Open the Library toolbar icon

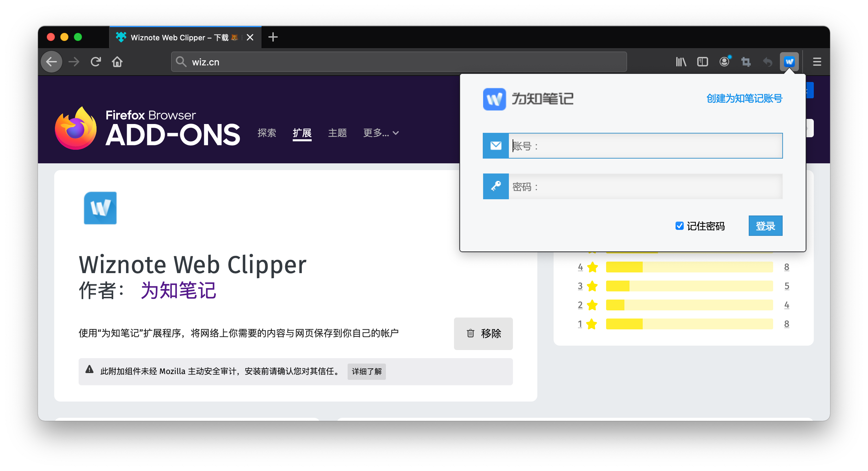pos(681,62)
